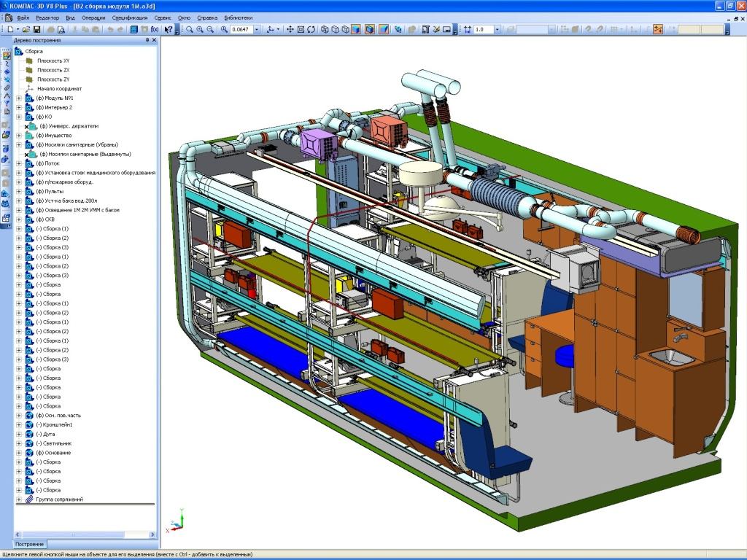Image resolution: width=747 pixels, height=560 pixels.
Task: Select the Pan (move view) tool
Action: [x=290, y=30]
